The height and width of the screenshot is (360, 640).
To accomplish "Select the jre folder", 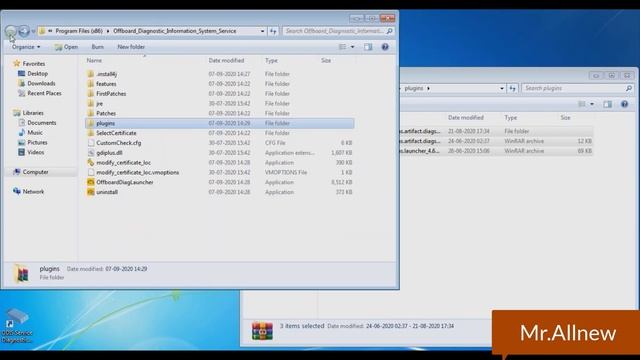I will (x=100, y=103).
